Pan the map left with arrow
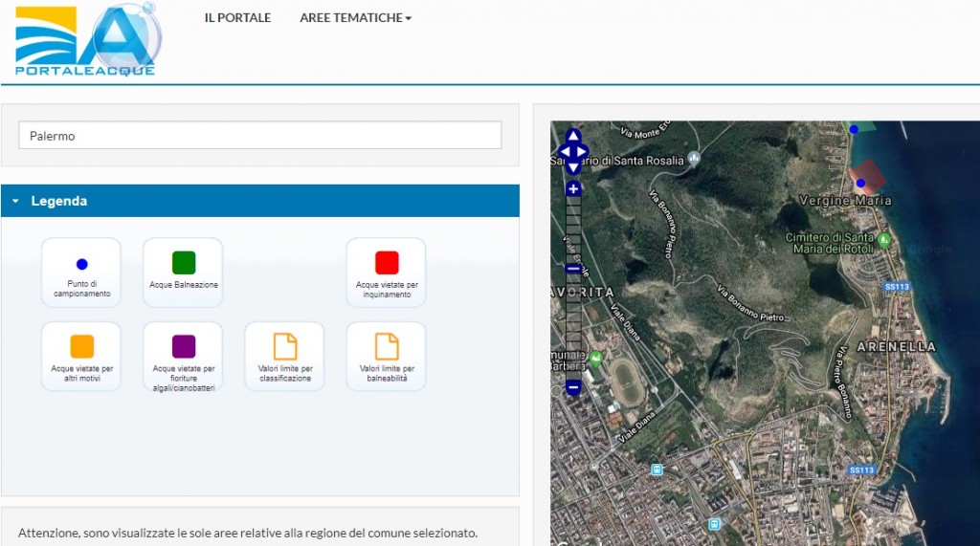This screenshot has height=546, width=980. point(564,151)
